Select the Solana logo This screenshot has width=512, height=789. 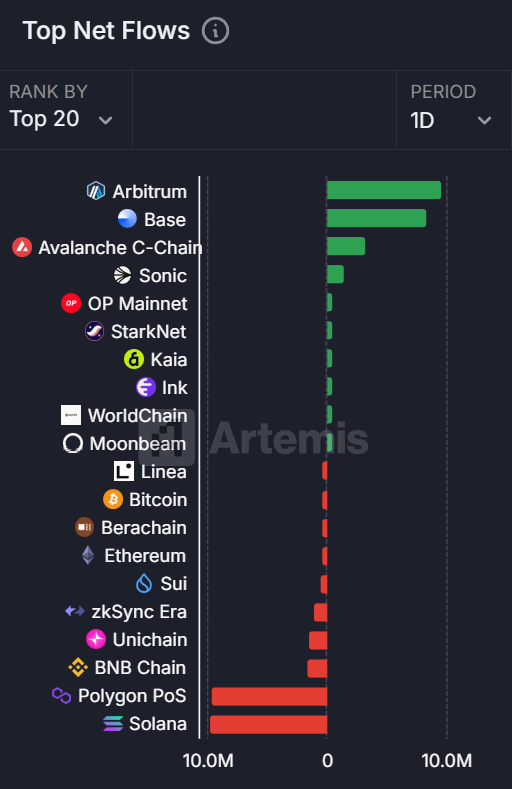pos(113,724)
